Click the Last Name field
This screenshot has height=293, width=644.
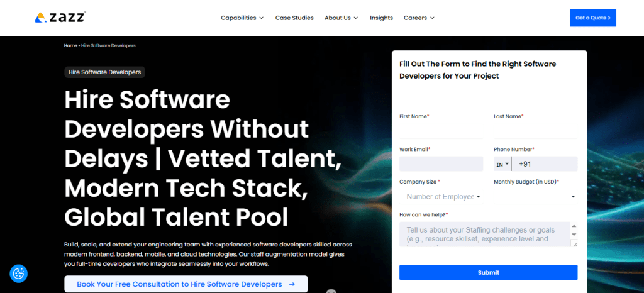click(535, 131)
